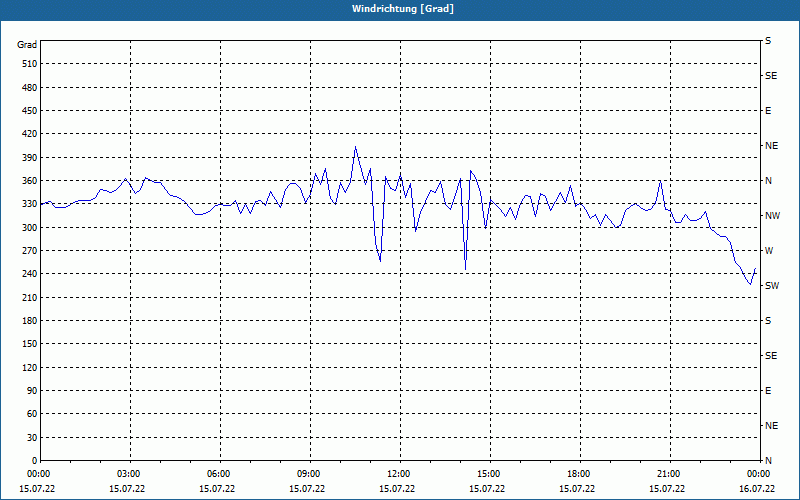
Task: Select the 15.07.22 date under 21:00
Action: click(667, 489)
